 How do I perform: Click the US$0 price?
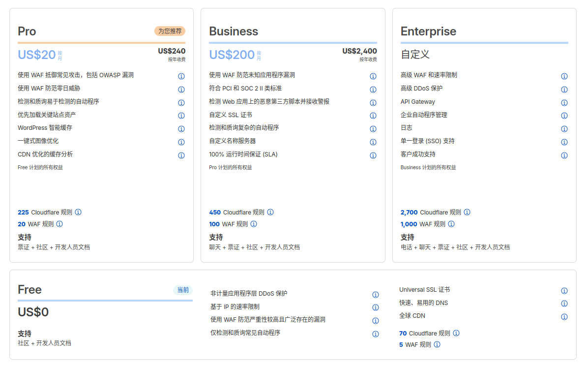pos(33,312)
